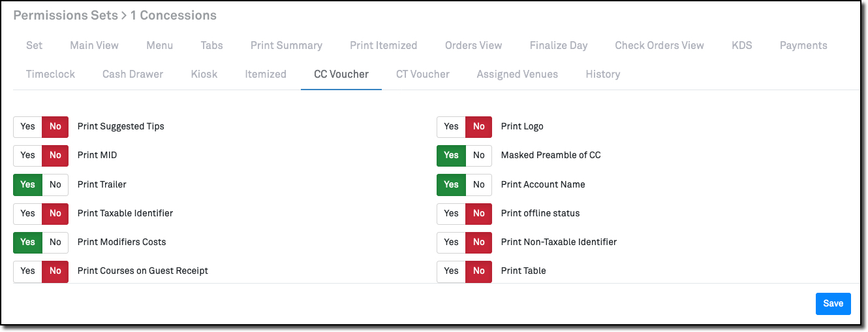The width and height of the screenshot is (868, 332).
Task: Disable Print Modifiers Costs option
Action: pyautogui.click(x=55, y=242)
